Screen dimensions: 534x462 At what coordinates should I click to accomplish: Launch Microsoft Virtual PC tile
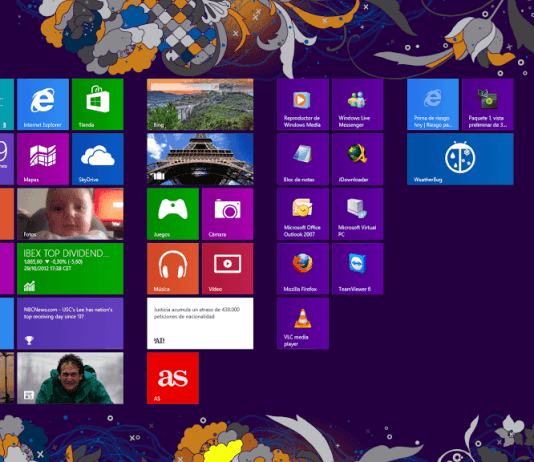(358, 214)
